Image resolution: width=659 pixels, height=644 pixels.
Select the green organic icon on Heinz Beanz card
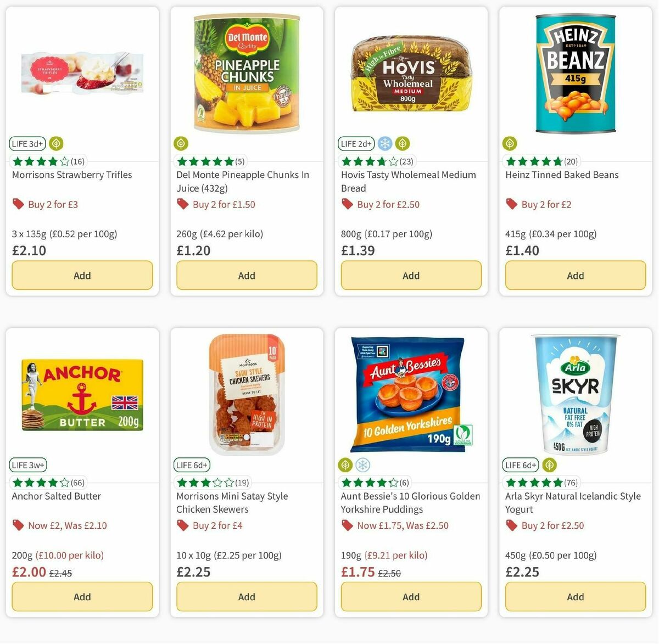(509, 143)
